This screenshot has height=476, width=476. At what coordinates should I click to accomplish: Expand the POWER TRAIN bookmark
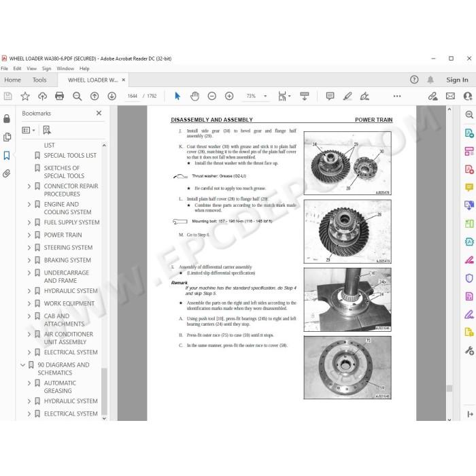tap(29, 235)
